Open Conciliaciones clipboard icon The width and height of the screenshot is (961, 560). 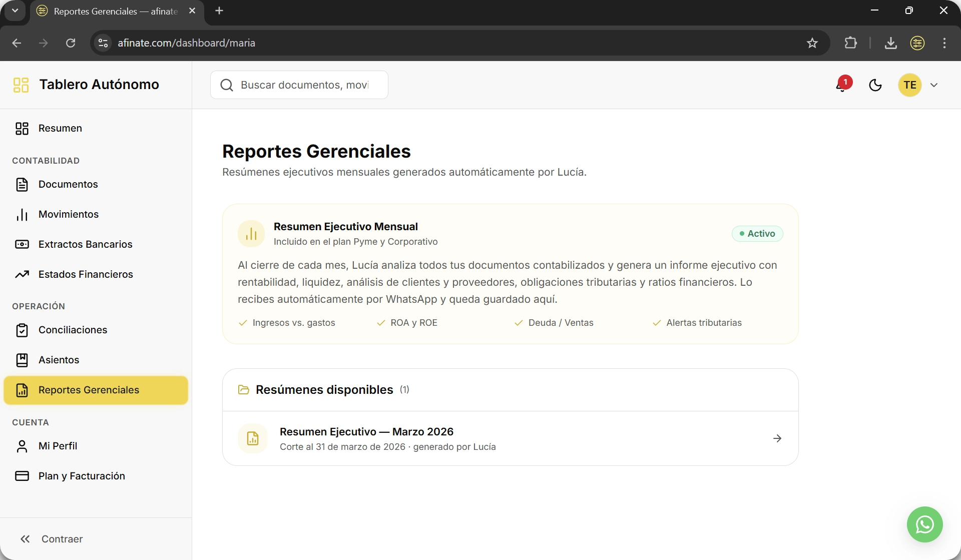coord(22,330)
